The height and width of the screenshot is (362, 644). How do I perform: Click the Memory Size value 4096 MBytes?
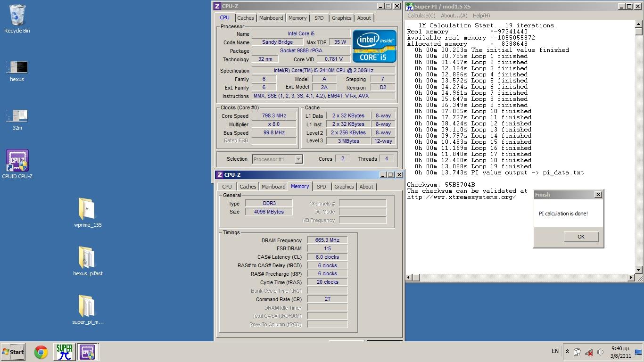[269, 212]
